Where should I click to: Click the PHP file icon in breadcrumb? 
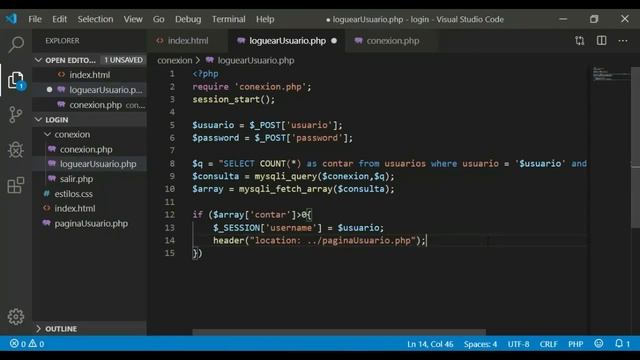point(210,60)
